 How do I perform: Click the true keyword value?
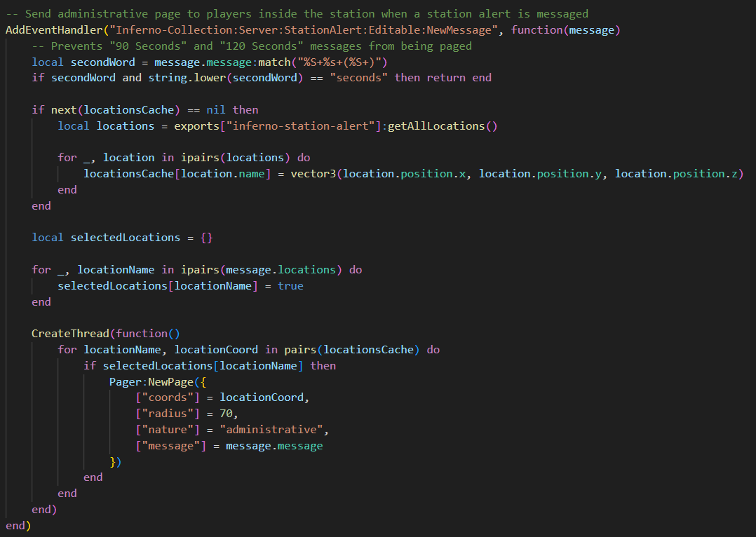[x=290, y=286]
